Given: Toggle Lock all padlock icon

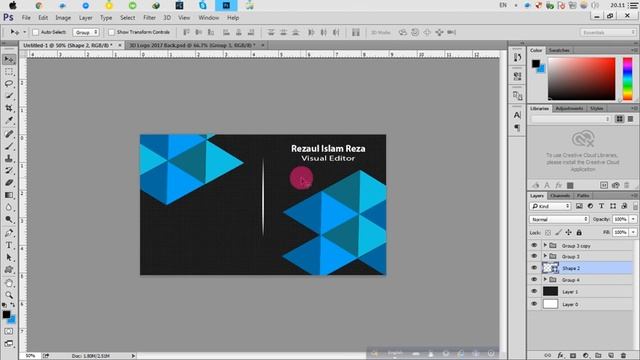Looking at the screenshot, I should (x=579, y=232).
